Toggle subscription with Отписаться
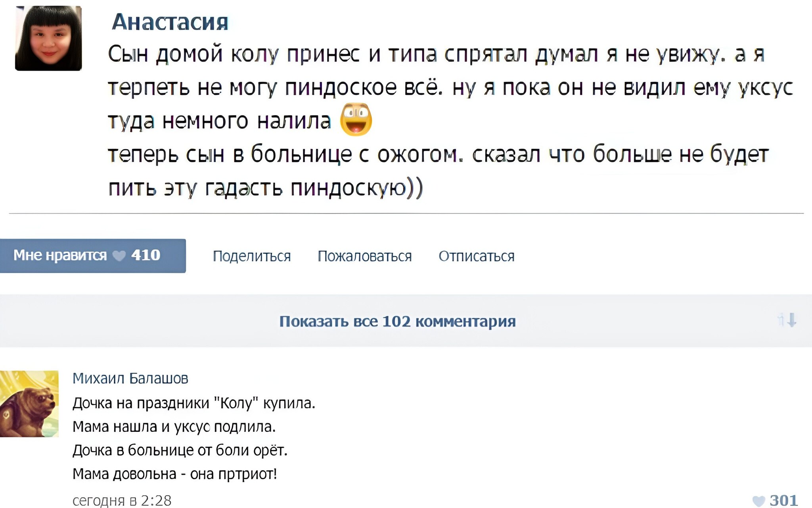The height and width of the screenshot is (508, 812). point(476,256)
